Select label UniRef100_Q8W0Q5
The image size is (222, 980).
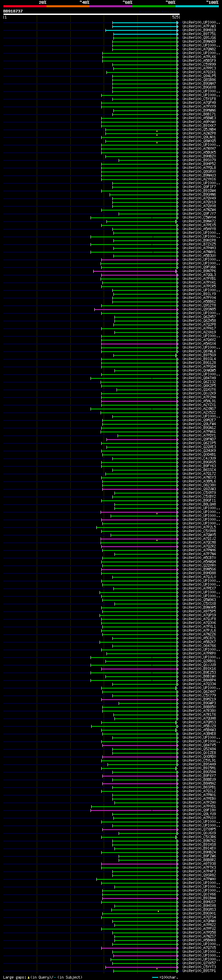tap(199, 141)
